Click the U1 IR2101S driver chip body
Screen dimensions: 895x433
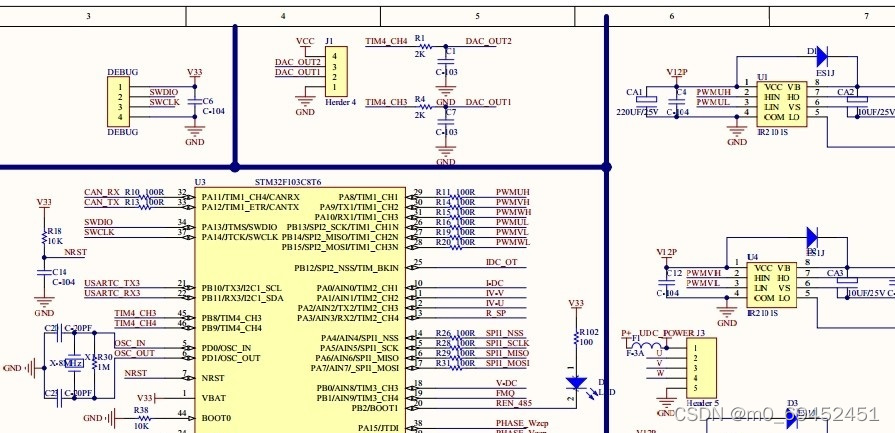point(781,103)
